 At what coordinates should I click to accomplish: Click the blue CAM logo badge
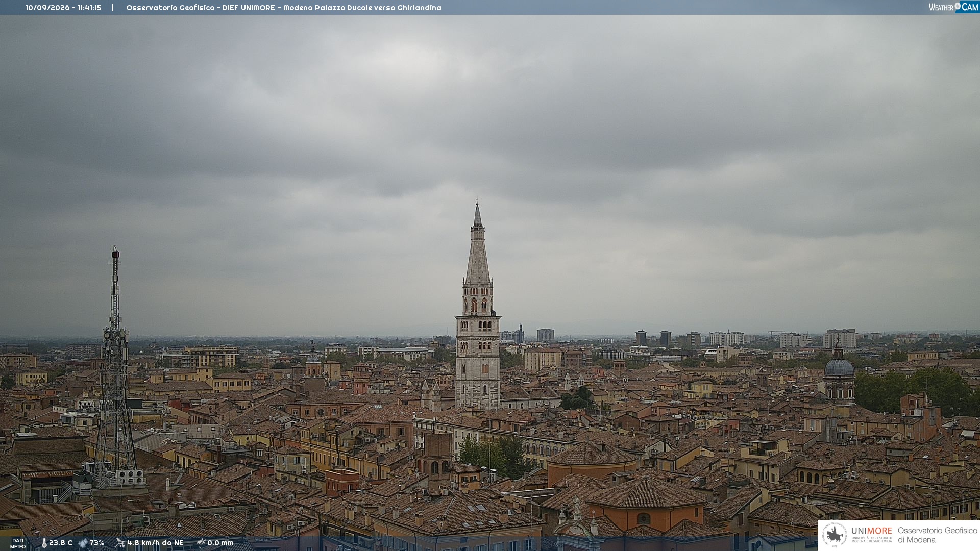point(967,7)
